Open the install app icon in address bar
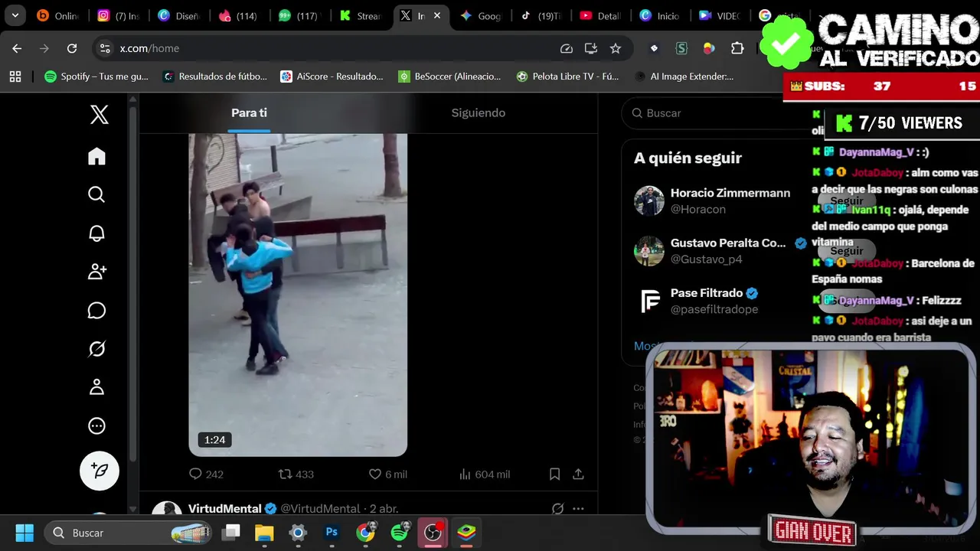The height and width of the screenshot is (551, 980). point(591,48)
